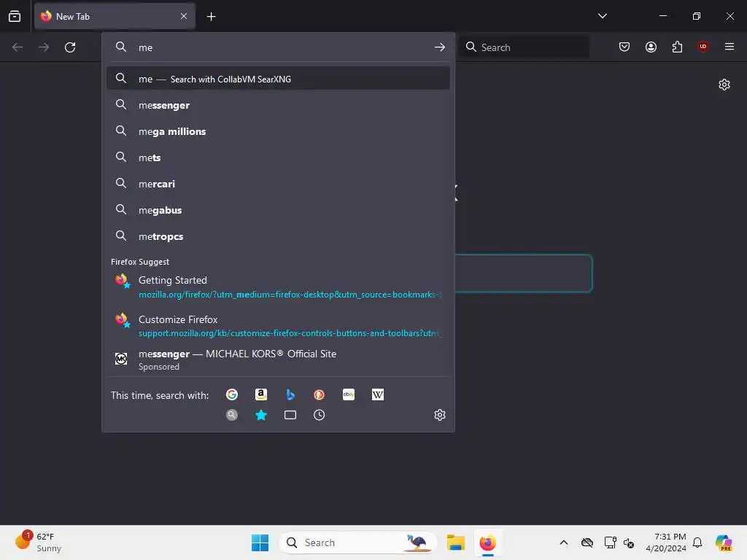Screen dimensions: 747x560
Task: Click the Windows taskbar Search box
Action: (x=357, y=542)
